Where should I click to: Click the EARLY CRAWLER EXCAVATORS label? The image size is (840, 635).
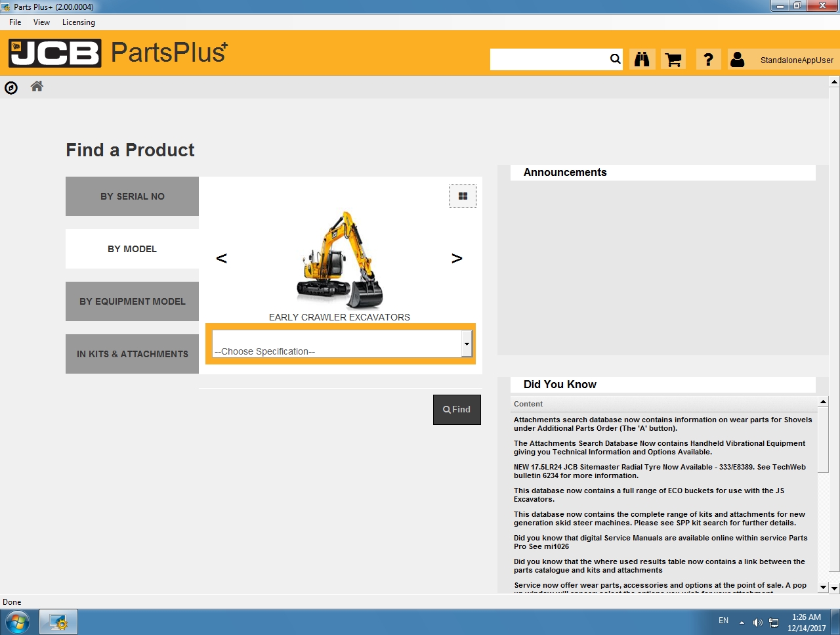pyautogui.click(x=339, y=317)
